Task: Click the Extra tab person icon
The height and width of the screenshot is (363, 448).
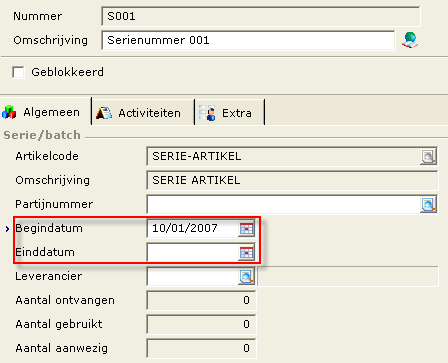Action: pos(207,113)
